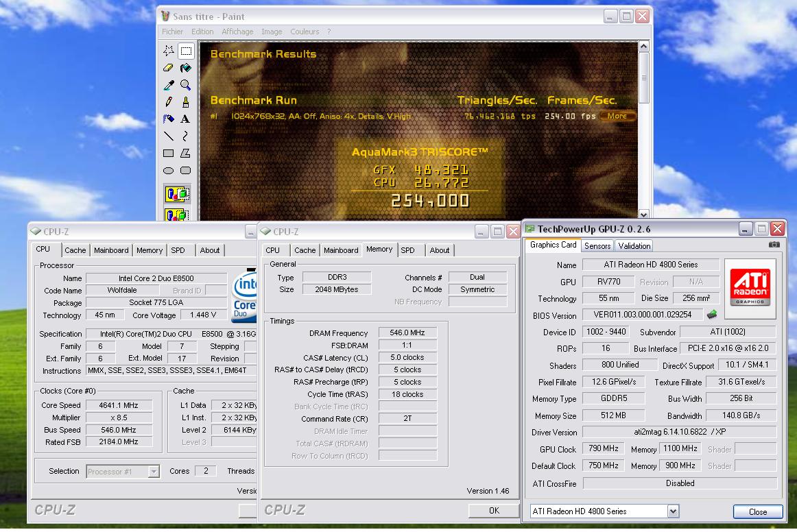Switch to Sensors tab in GPU-Z
Screen dimensions: 797x532
pos(597,246)
